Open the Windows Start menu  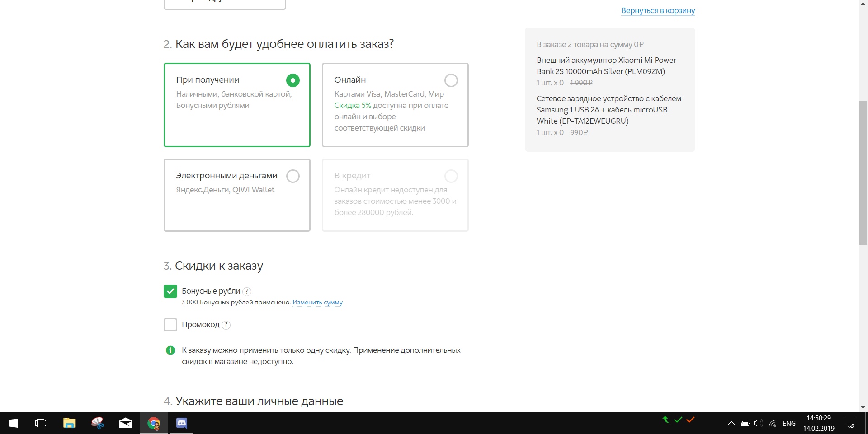(x=14, y=423)
